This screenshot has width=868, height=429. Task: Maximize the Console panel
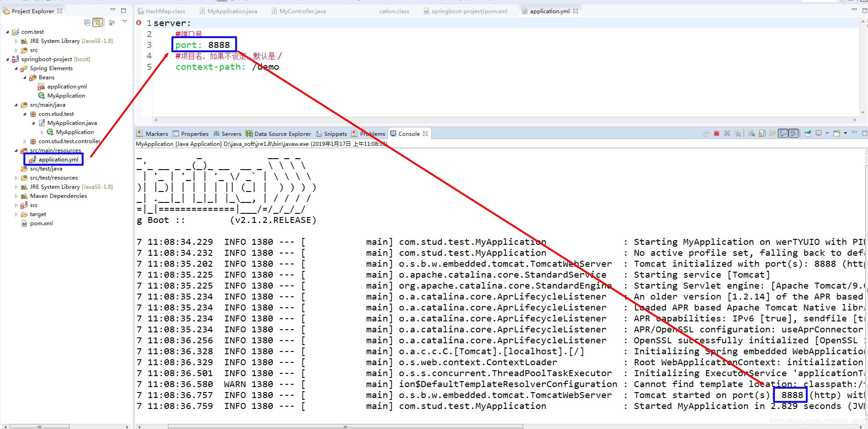(865, 133)
